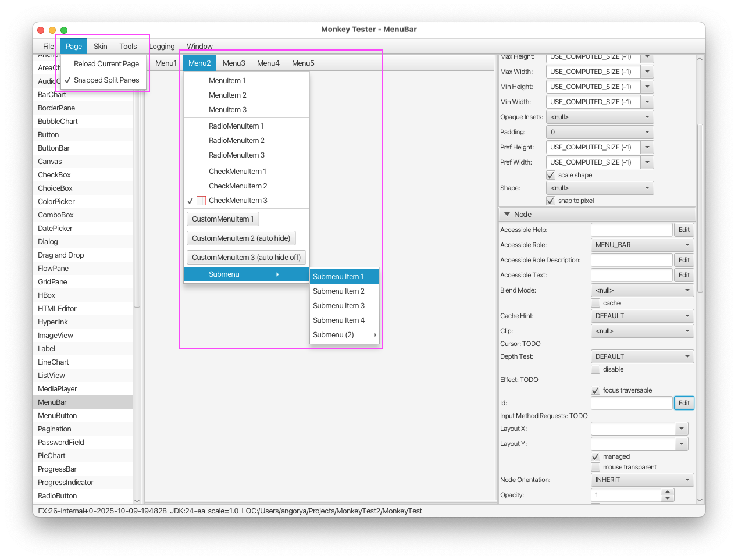Open the Accessible Role MENU_BAR dropdown
Image resolution: width=738 pixels, height=560 pixels.
[642, 245]
